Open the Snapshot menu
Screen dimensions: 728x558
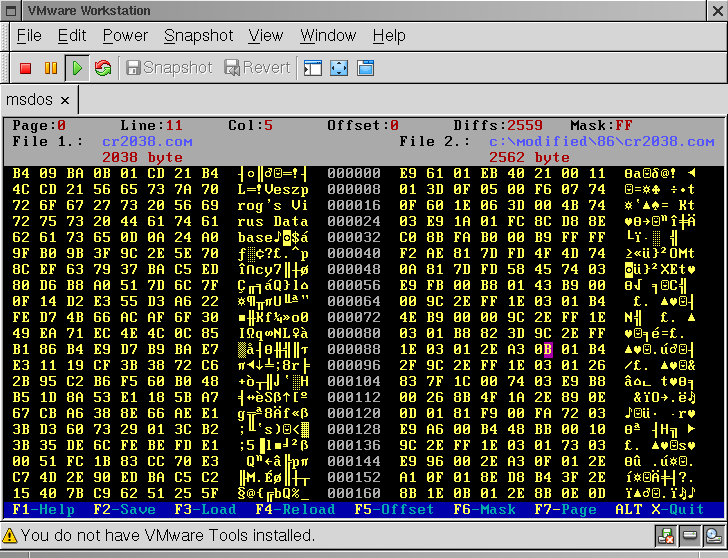click(198, 36)
